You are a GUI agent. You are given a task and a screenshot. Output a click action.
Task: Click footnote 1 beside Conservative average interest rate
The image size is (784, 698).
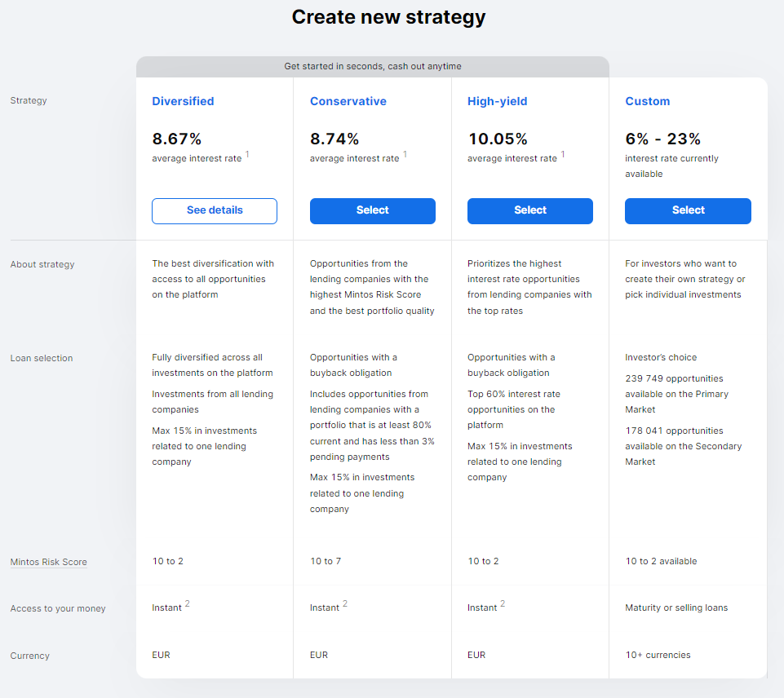click(405, 154)
